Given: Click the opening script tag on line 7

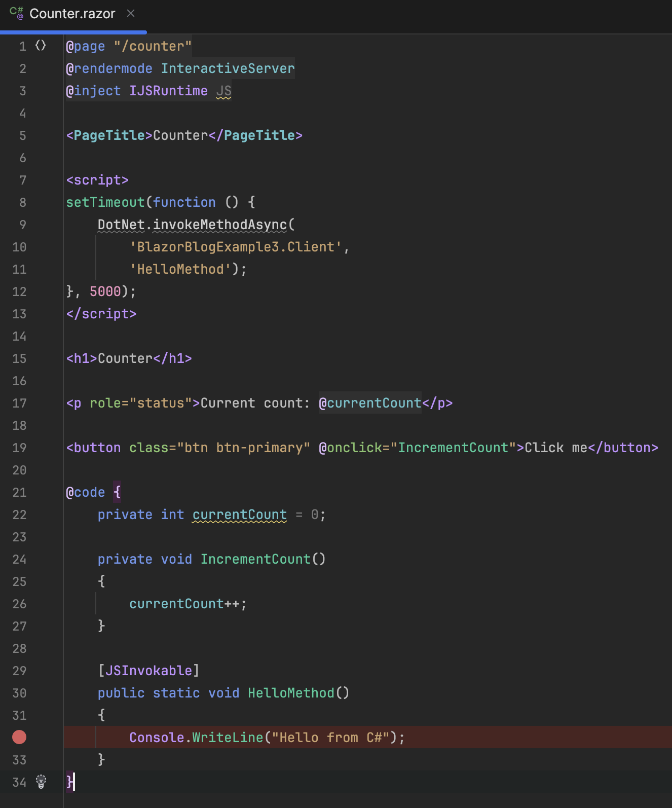Looking at the screenshot, I should (97, 180).
